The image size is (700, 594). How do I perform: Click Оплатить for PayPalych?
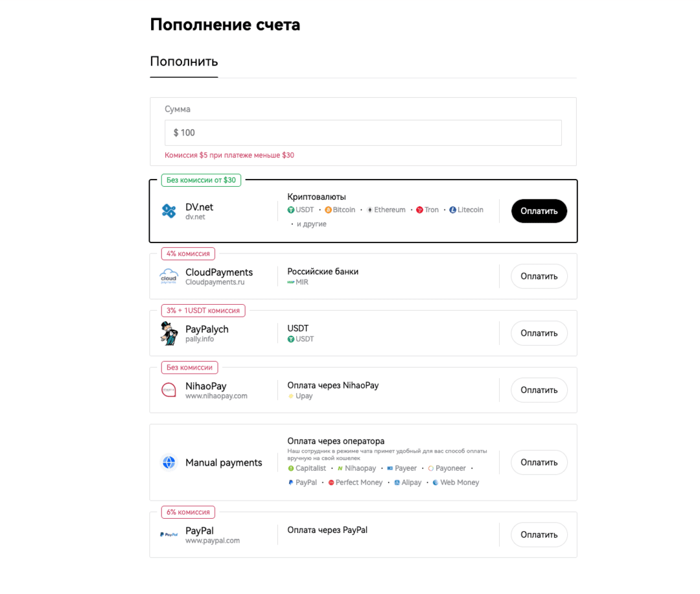[x=539, y=333]
